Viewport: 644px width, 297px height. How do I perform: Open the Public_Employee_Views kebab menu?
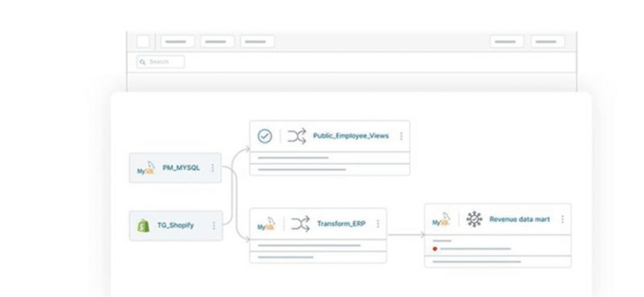point(401,136)
